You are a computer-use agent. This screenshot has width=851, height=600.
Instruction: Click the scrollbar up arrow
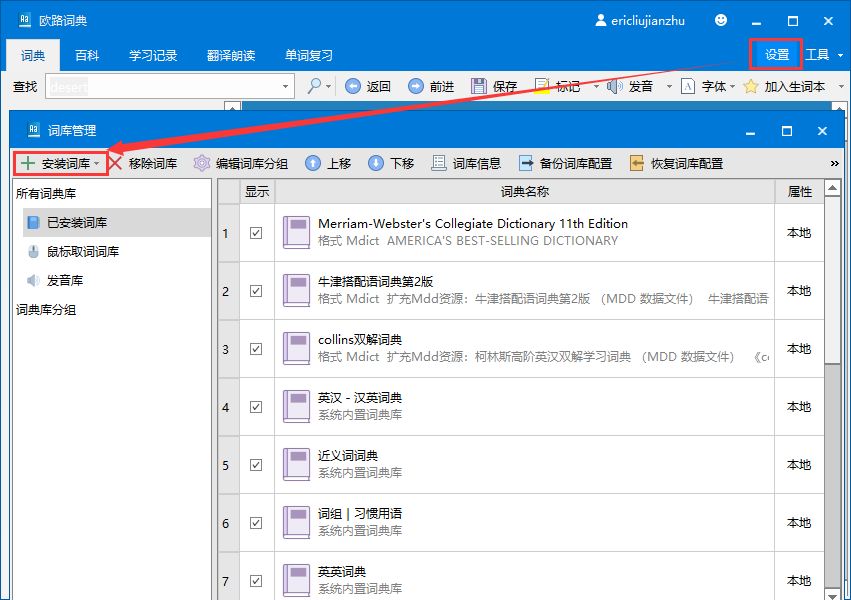tap(832, 188)
